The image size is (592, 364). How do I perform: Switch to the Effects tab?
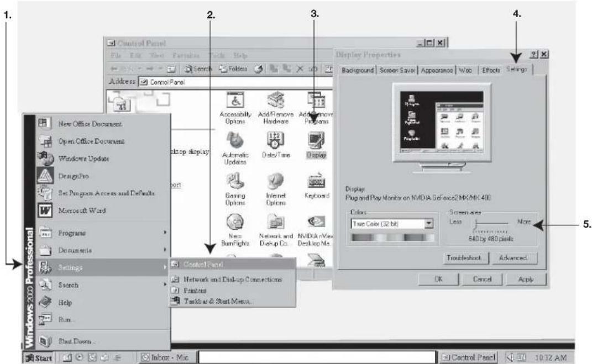tap(490, 70)
